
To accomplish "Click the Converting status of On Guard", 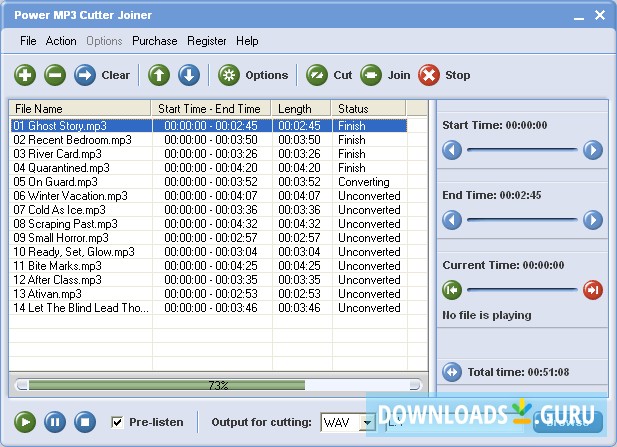I will pyautogui.click(x=364, y=182).
